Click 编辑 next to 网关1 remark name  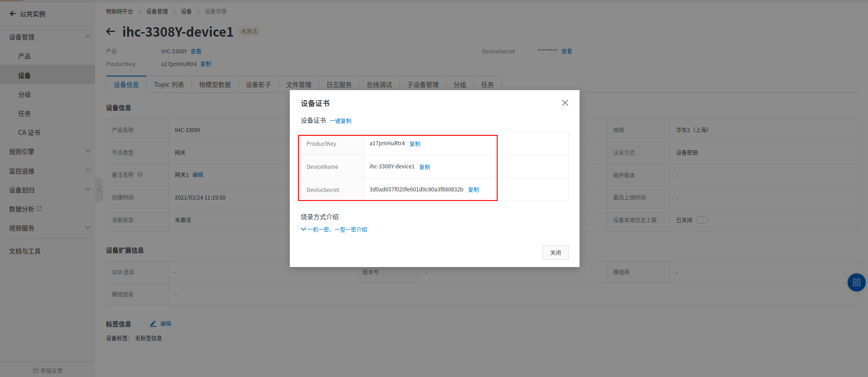coord(198,175)
